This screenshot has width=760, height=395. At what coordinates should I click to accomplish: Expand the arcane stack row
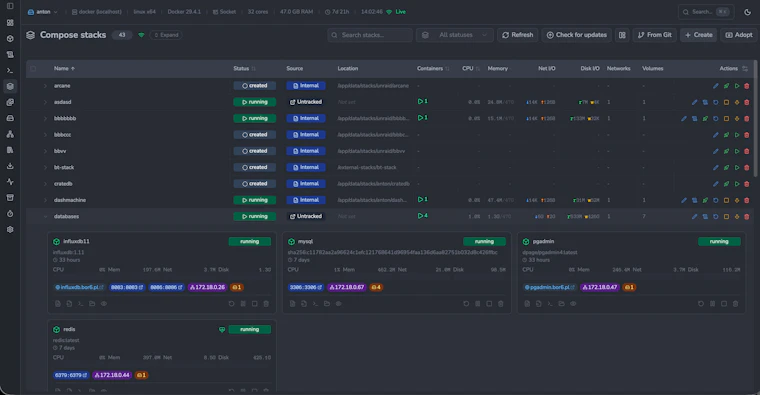46,86
